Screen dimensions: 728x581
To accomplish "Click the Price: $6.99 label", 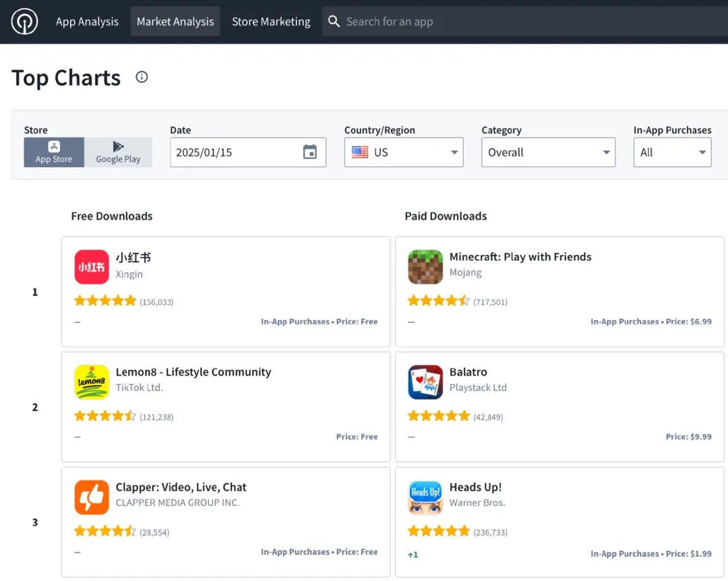I will point(688,322).
